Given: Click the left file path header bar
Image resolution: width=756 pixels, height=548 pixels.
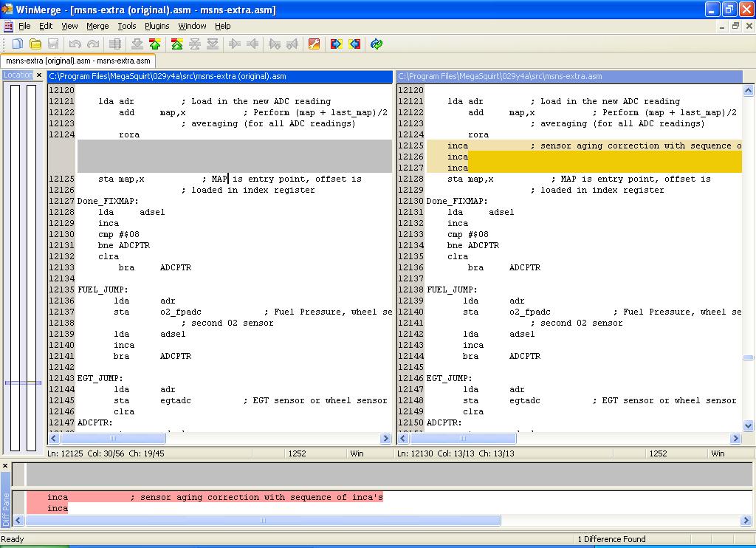Looking at the screenshot, I should [219, 76].
